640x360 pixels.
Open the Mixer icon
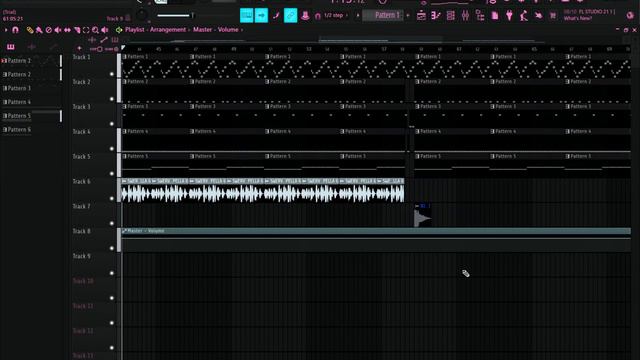465,16
